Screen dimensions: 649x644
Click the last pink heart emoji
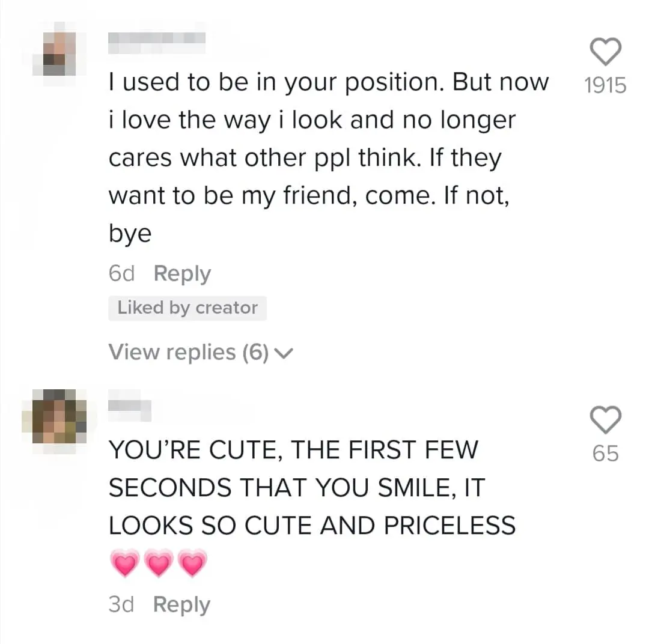[x=192, y=563]
